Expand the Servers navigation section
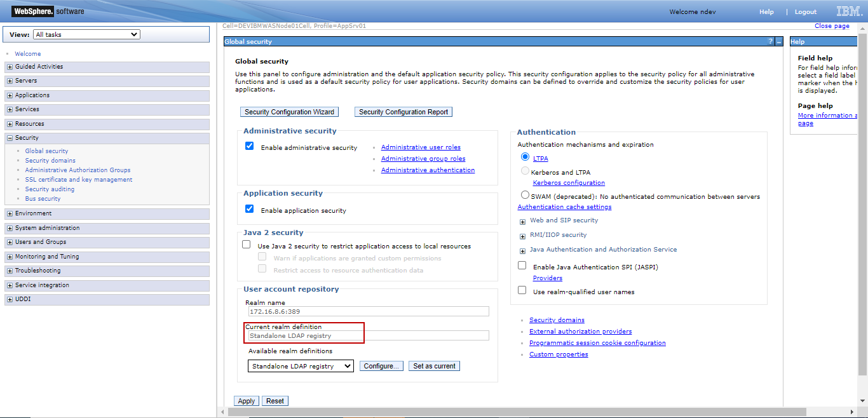This screenshot has width=868, height=418. click(10, 81)
